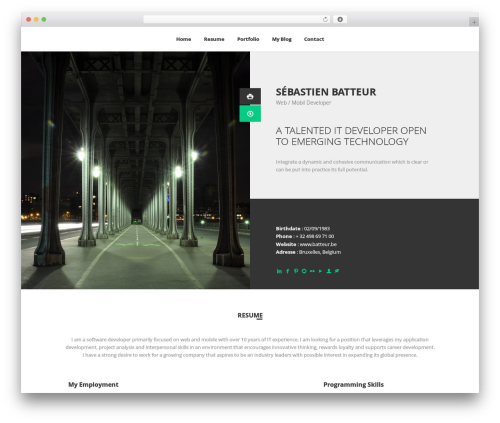
Task: Reload the page with the browser refresh icon
Action: click(325, 19)
